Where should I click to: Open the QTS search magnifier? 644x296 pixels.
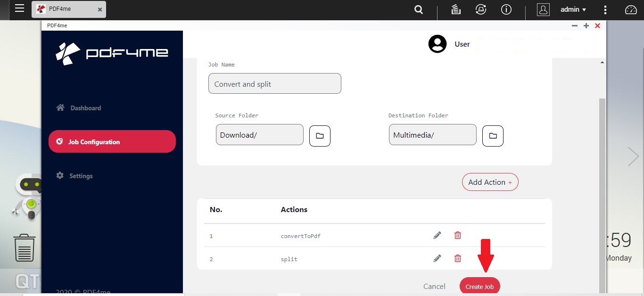point(418,9)
